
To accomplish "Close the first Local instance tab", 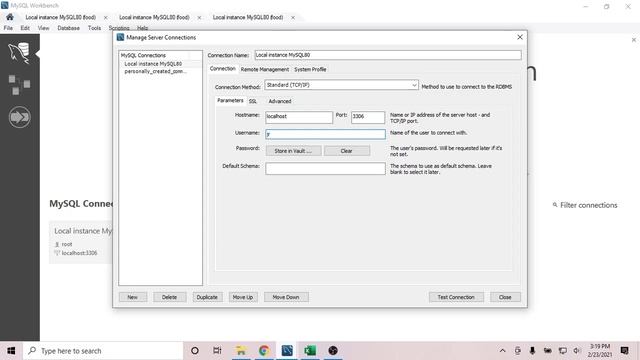I will click(106, 18).
